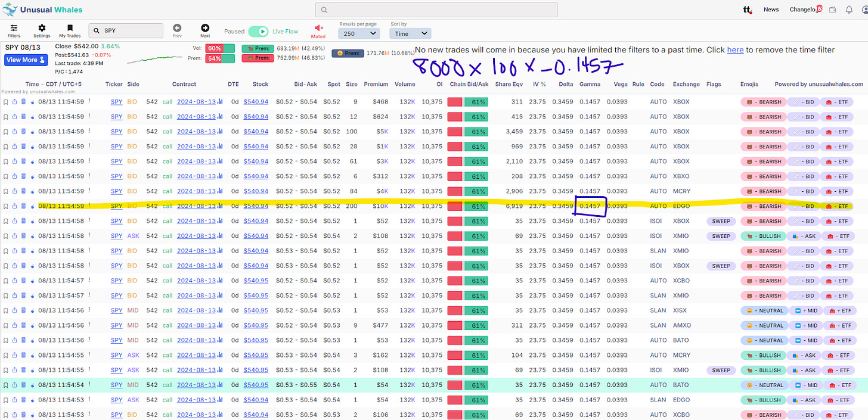Click 'here' link to remove time filter
The height and width of the screenshot is (420, 868).
tap(735, 50)
